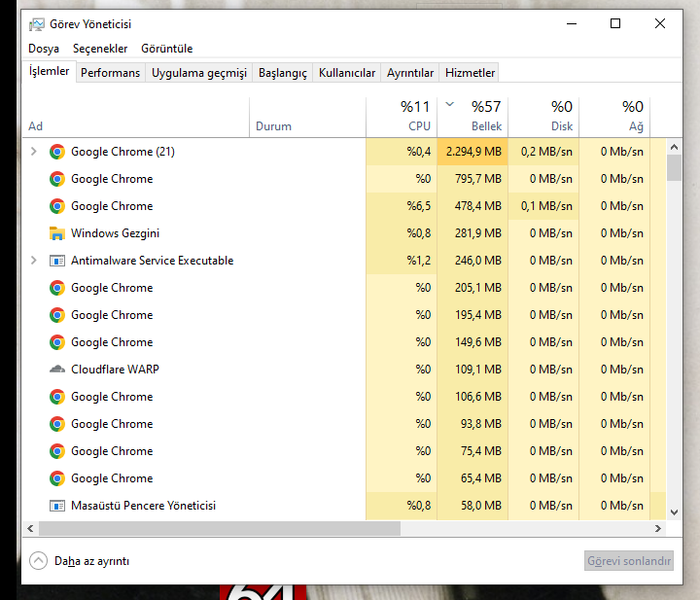Select the Windows Gezgini process row
The image size is (700, 600).
point(344,233)
